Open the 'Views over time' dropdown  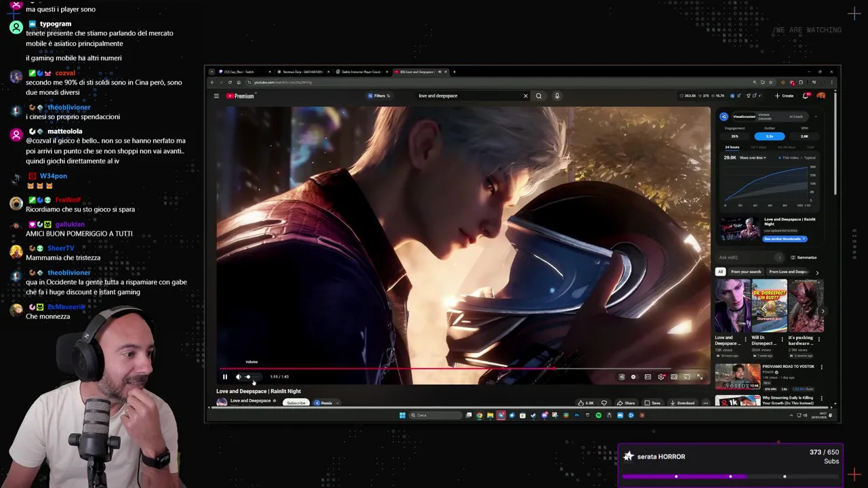point(753,158)
